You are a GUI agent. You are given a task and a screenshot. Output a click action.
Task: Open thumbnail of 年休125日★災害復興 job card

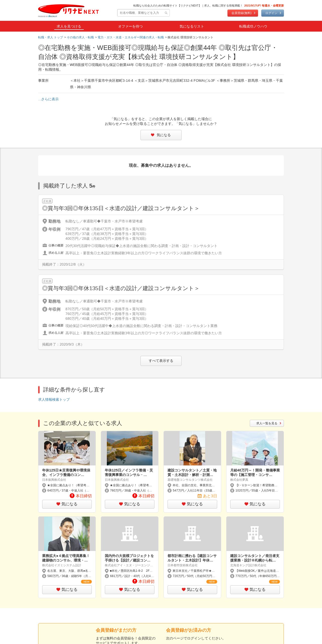[x=67, y=448]
